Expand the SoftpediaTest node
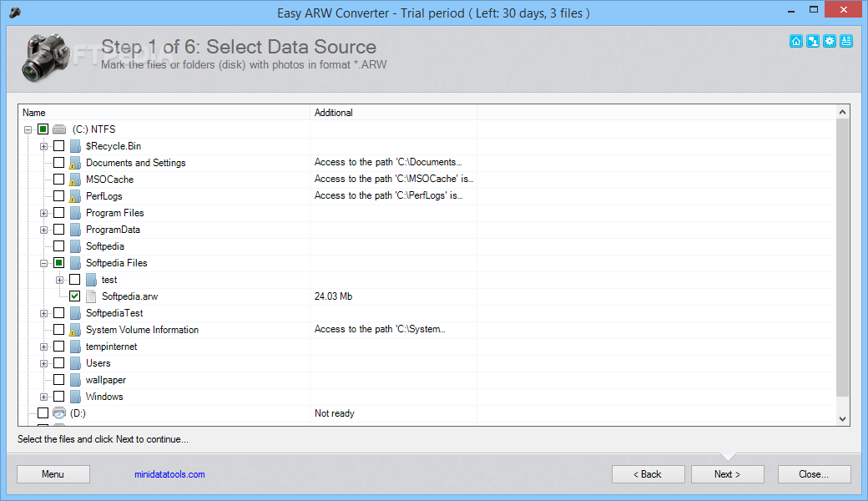The image size is (868, 501). 43,314
